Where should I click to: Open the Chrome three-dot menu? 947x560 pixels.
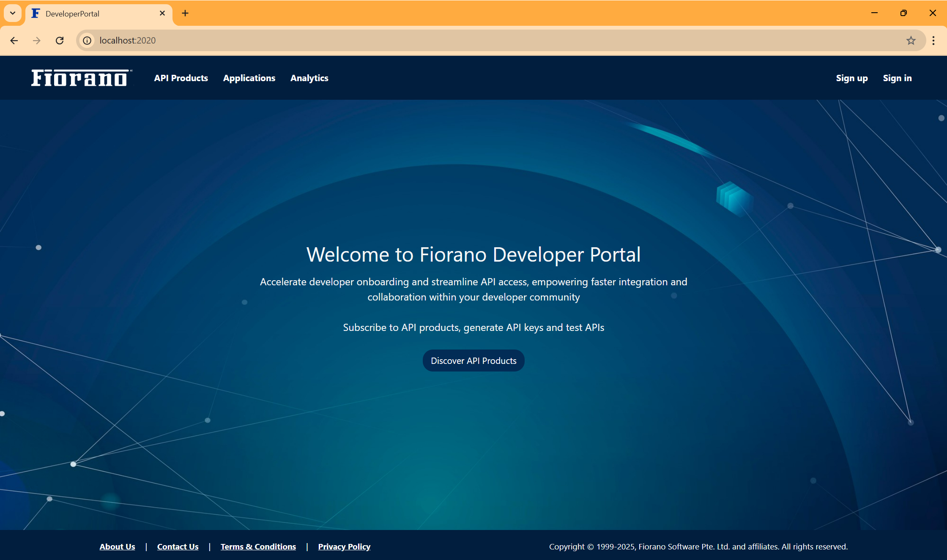pos(934,41)
